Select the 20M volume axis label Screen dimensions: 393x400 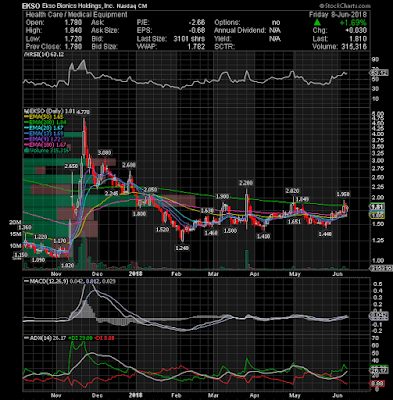pos(14,222)
